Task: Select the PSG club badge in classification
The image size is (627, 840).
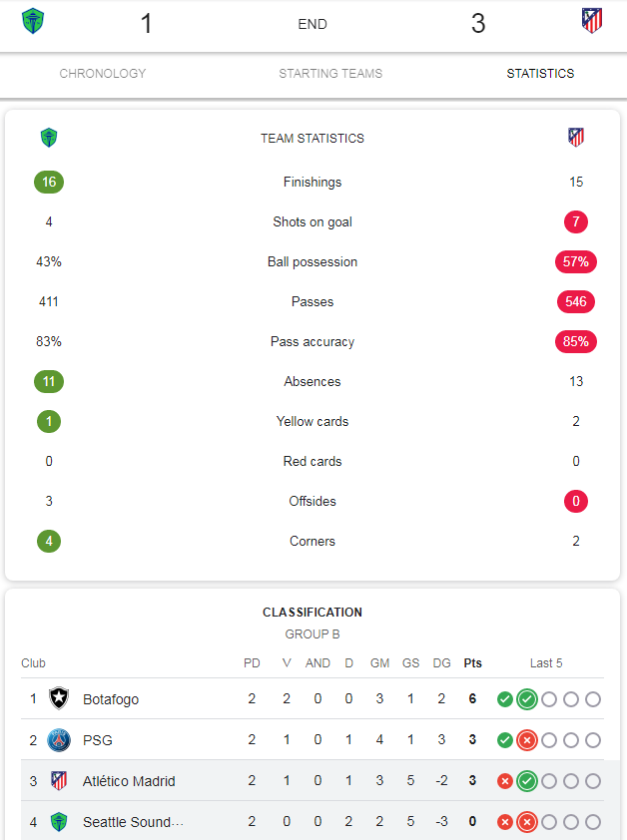Action: pyautogui.click(x=59, y=740)
